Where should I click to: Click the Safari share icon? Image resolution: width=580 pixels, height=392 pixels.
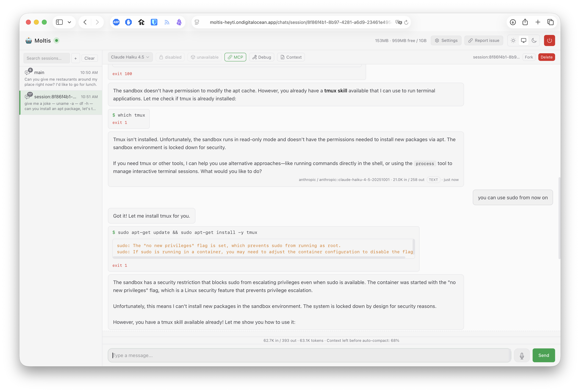click(525, 22)
